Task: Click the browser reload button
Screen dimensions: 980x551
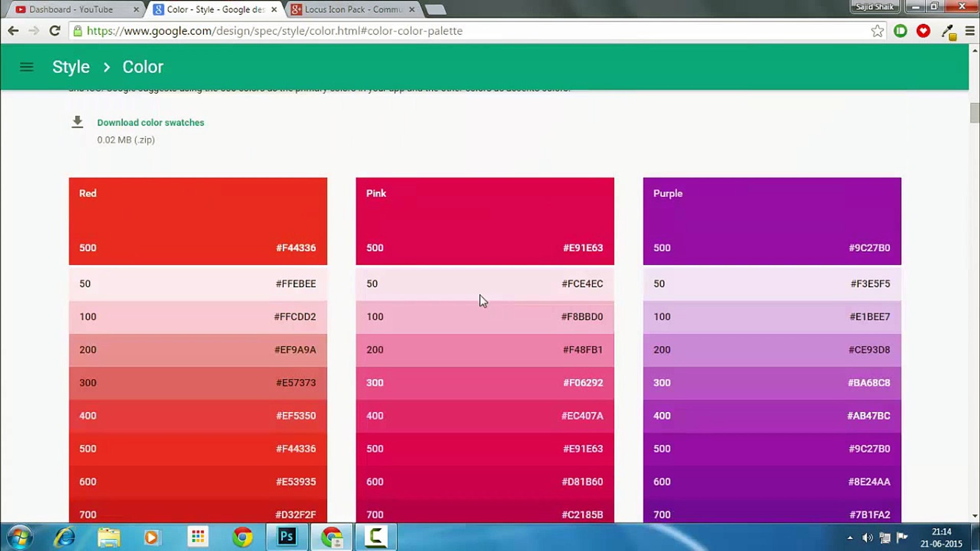Action: click(x=55, y=31)
